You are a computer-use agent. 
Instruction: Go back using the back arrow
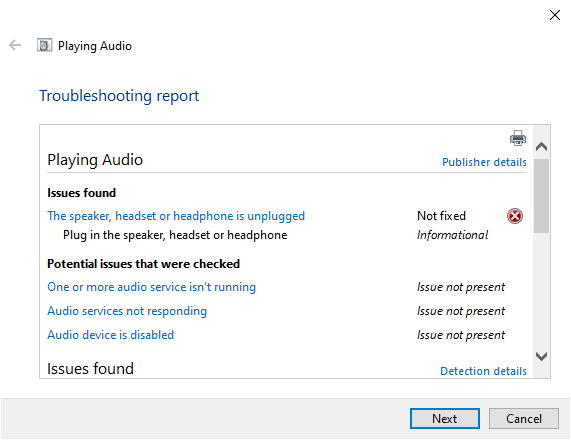pos(15,46)
